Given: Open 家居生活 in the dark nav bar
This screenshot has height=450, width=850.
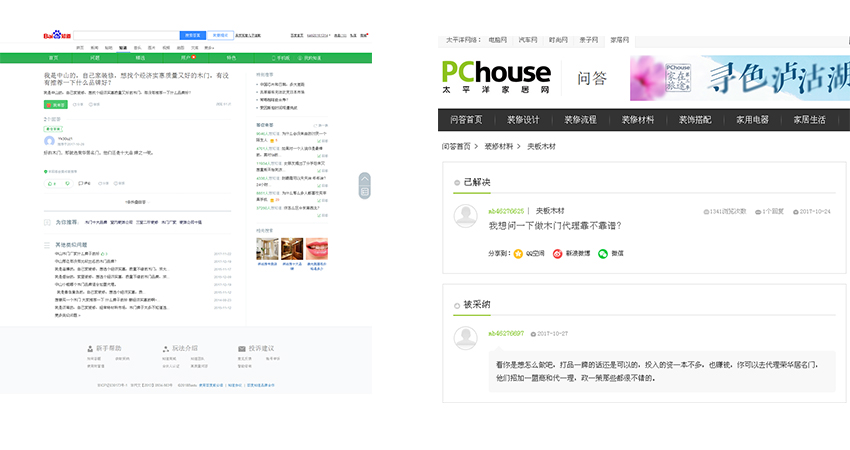Looking at the screenshot, I should coord(810,120).
